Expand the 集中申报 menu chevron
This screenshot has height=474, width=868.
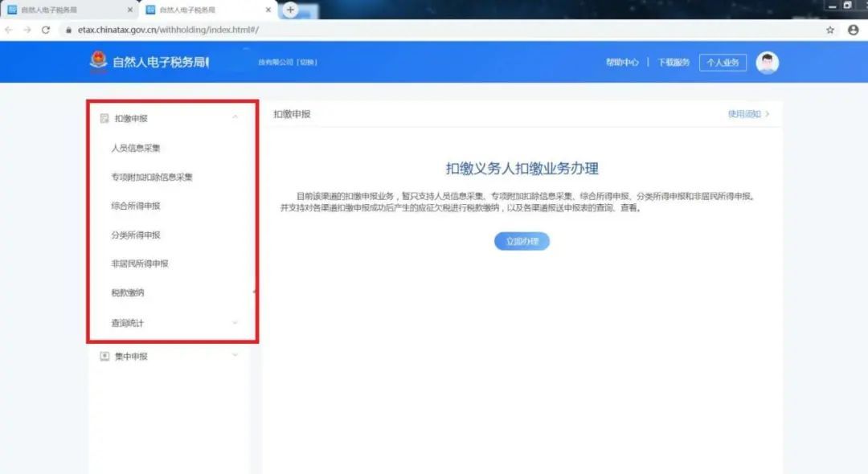pyautogui.click(x=235, y=355)
